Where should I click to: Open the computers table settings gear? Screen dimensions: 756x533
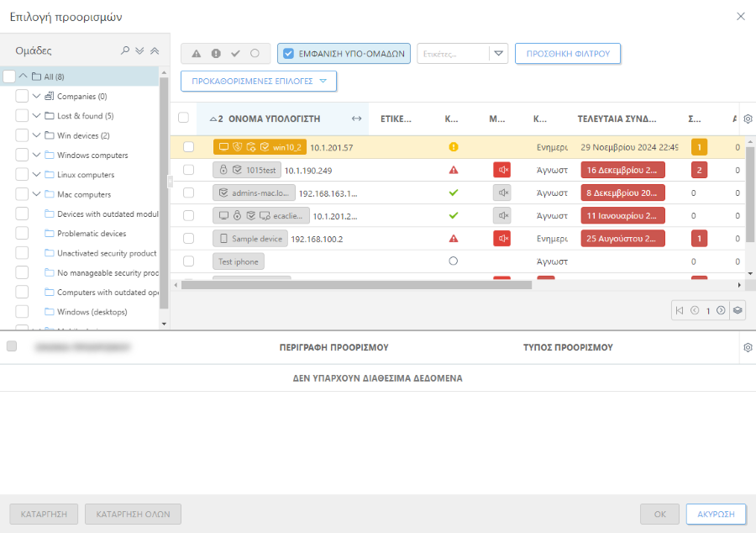click(748, 119)
